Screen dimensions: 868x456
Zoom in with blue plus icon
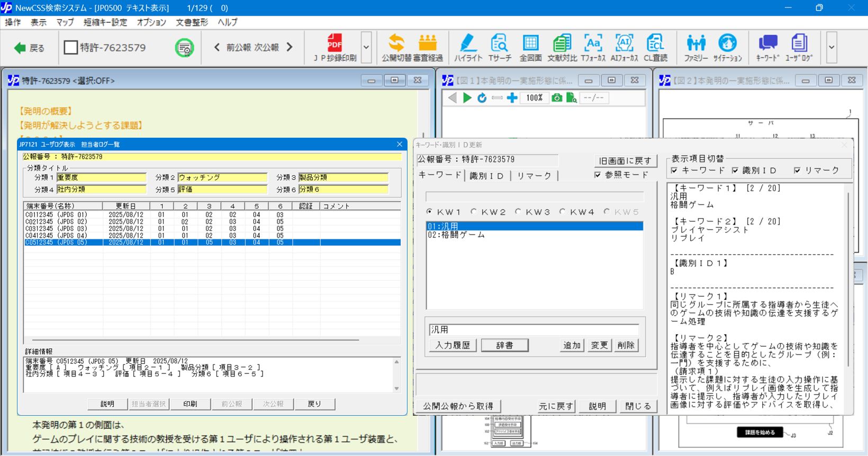click(512, 98)
